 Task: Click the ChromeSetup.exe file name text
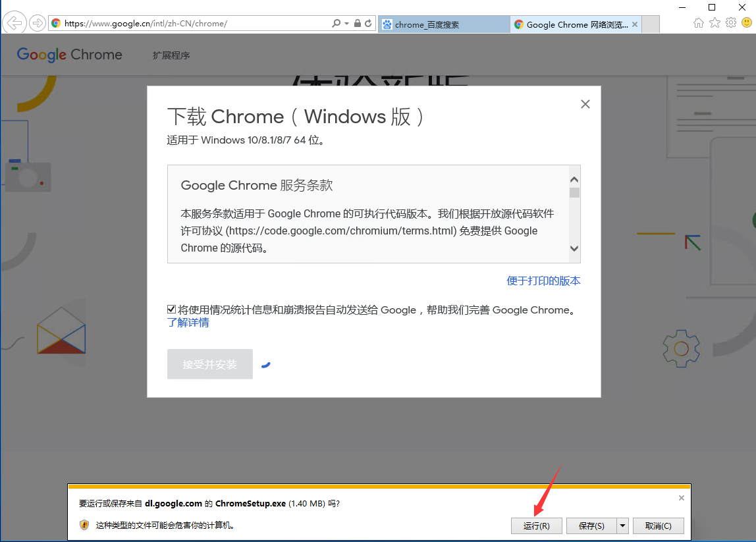(x=250, y=503)
